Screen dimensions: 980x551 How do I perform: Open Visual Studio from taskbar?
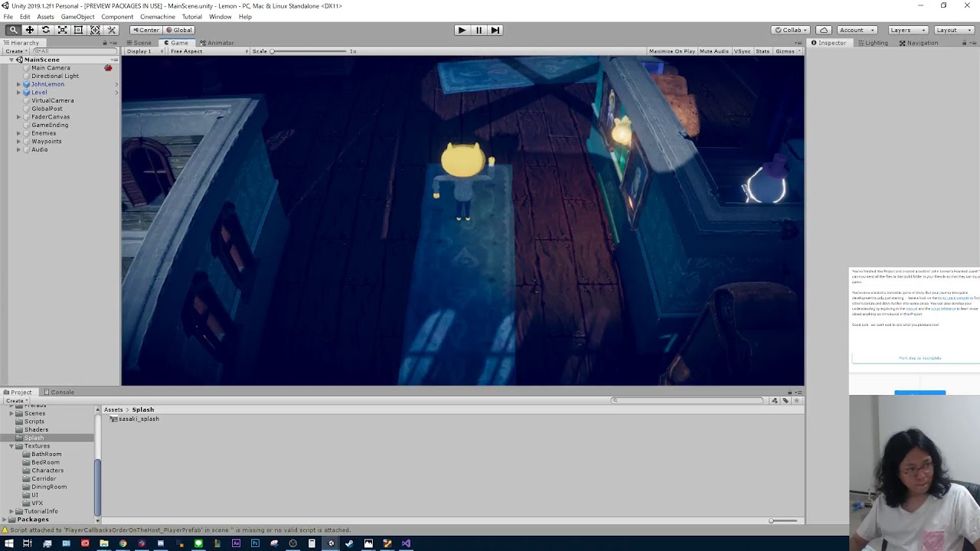pyautogui.click(x=406, y=543)
